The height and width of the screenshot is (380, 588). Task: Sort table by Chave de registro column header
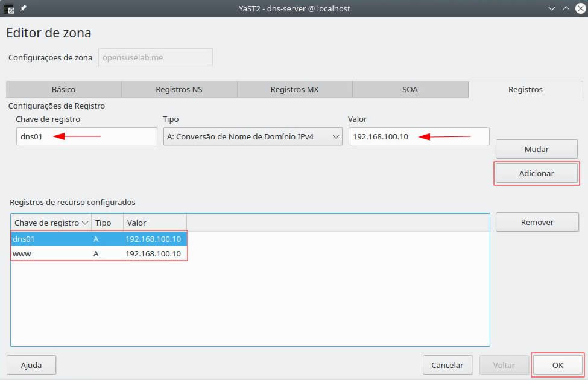[x=51, y=223]
